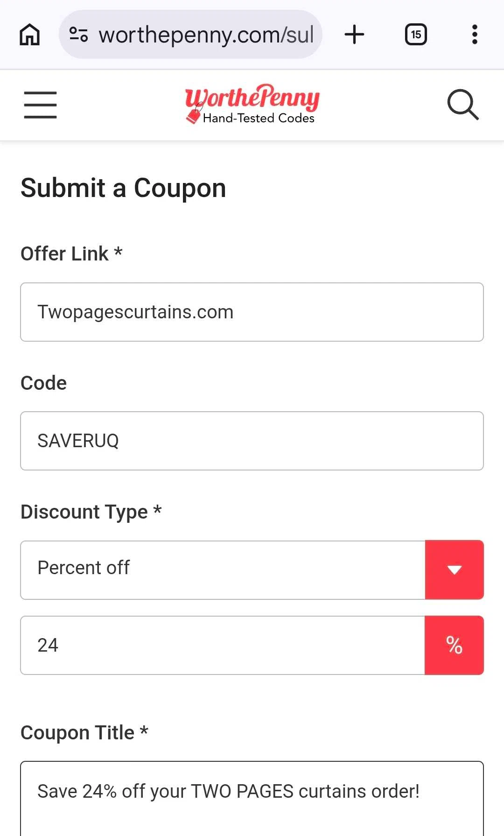Tap the browser address bar URL

[206, 35]
